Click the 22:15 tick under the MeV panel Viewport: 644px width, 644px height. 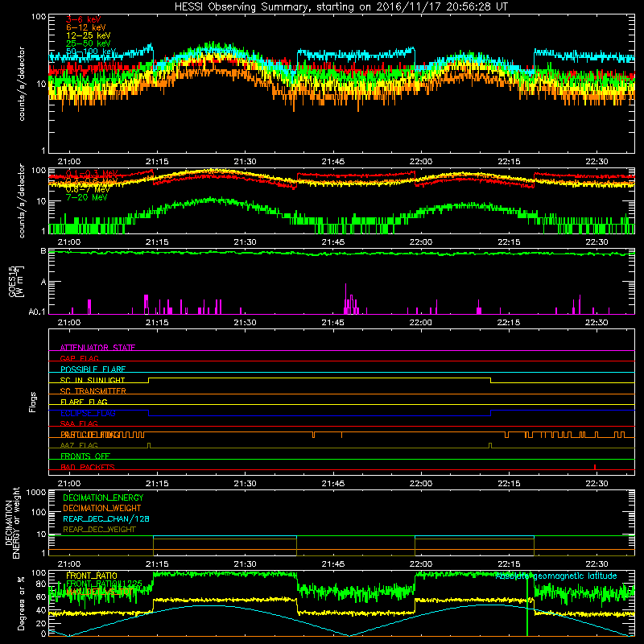(509, 242)
